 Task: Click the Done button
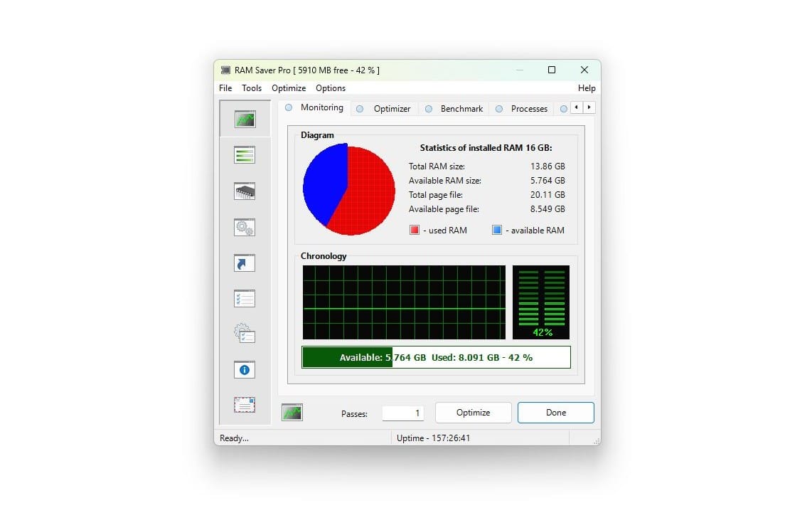[x=555, y=413]
